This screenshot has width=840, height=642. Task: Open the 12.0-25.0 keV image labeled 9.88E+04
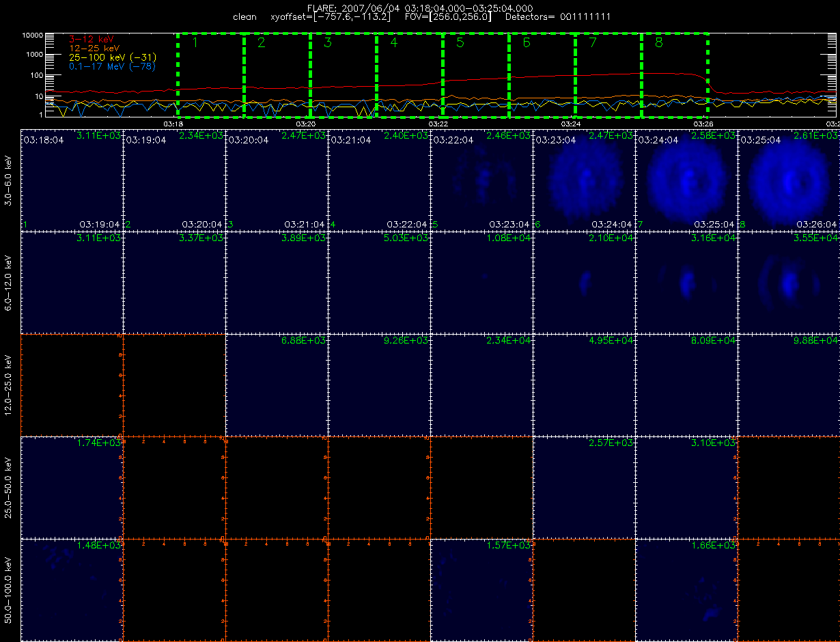pos(789,385)
